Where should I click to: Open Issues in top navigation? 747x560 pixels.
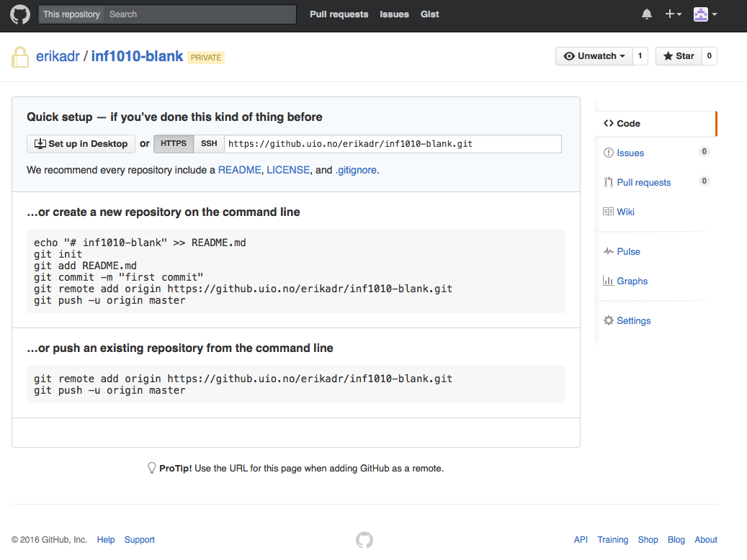394,14
